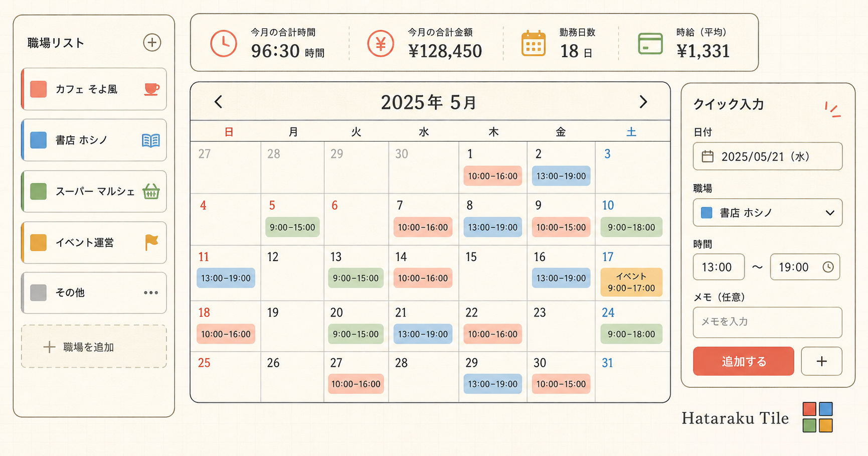Click the shopping basket icon for スーパー マルシェ
868x456 pixels.
point(151,192)
